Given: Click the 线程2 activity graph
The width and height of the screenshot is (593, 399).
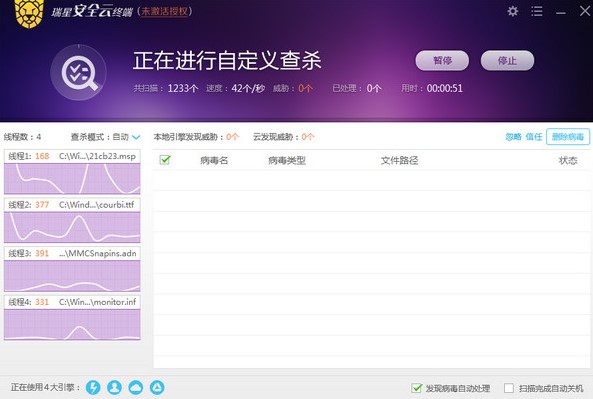Looking at the screenshot, I should [x=72, y=227].
